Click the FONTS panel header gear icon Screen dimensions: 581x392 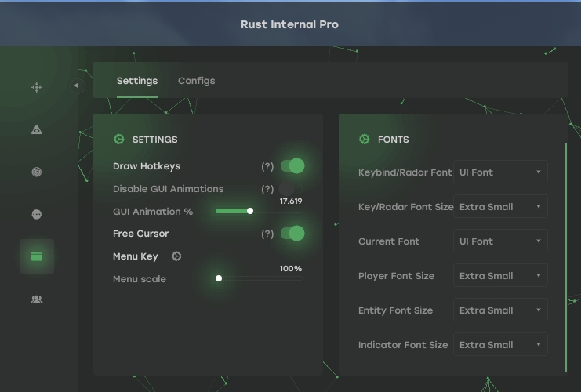(x=365, y=140)
